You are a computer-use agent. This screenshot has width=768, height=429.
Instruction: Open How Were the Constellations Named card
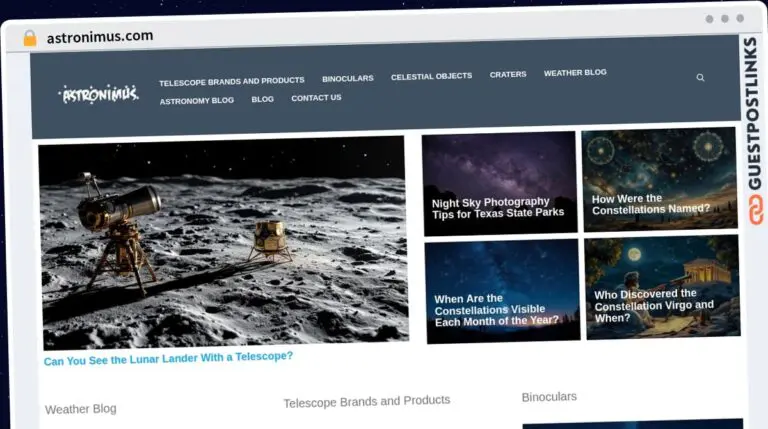coord(659,179)
